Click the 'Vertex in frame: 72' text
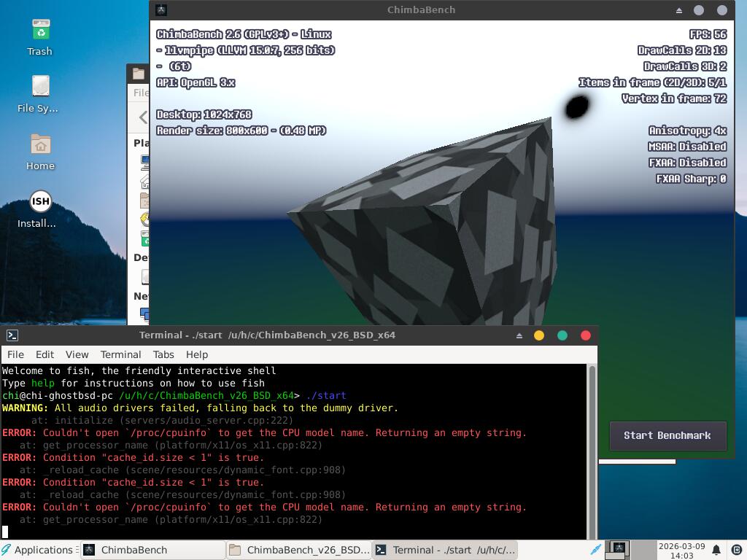The image size is (747, 560). 675,98
